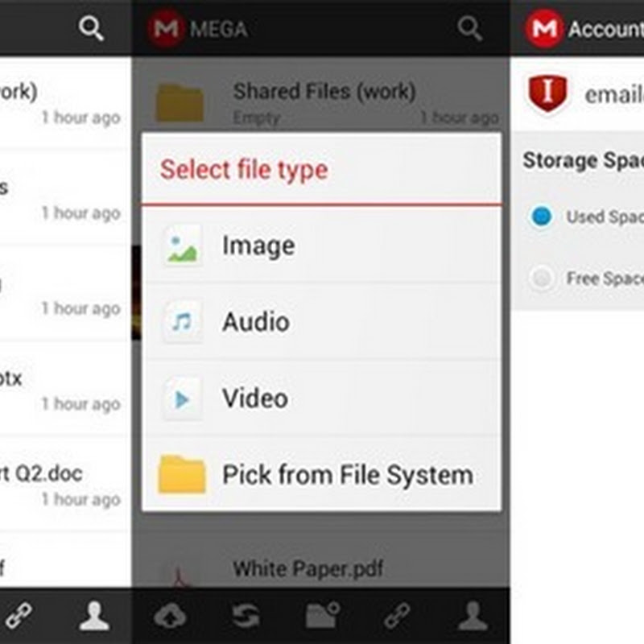Tap new folder icon in middle bottom bar

click(x=322, y=615)
